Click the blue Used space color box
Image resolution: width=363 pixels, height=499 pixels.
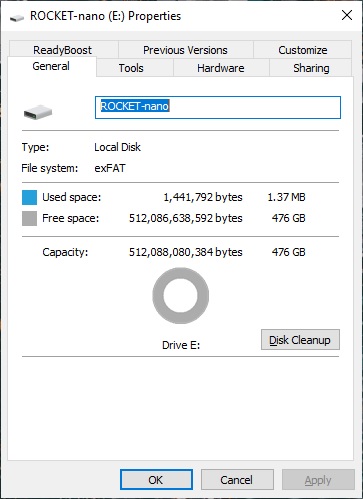pyautogui.click(x=29, y=197)
